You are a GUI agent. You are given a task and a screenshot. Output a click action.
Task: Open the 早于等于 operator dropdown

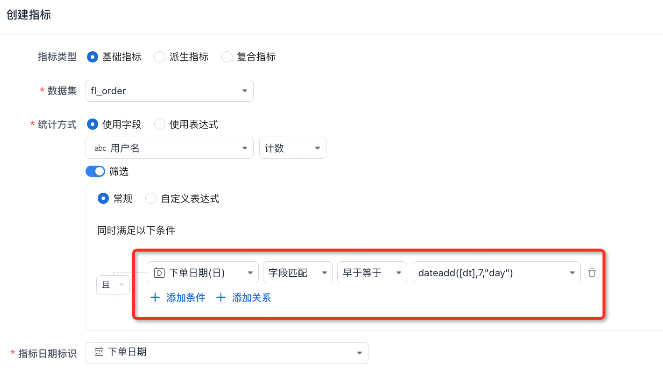coord(372,273)
